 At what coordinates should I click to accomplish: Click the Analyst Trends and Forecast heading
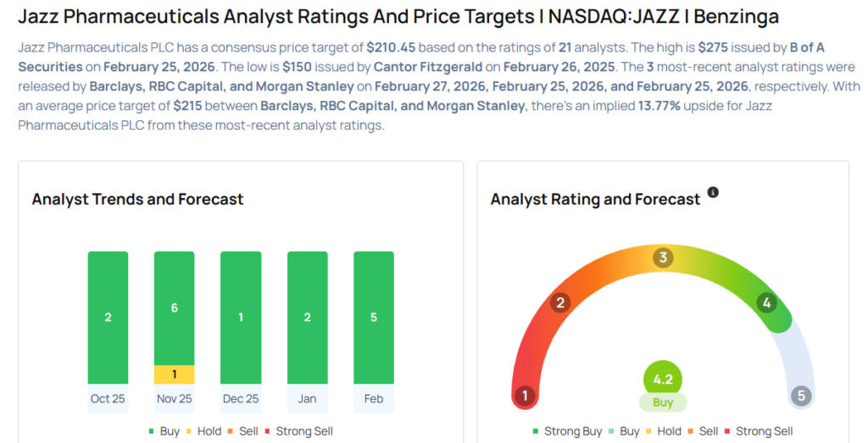[137, 200]
